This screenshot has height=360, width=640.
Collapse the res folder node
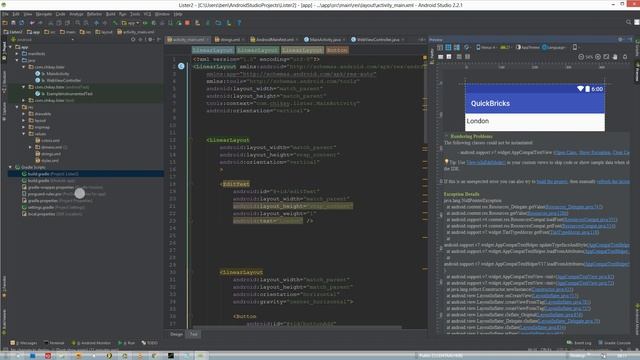(17, 107)
